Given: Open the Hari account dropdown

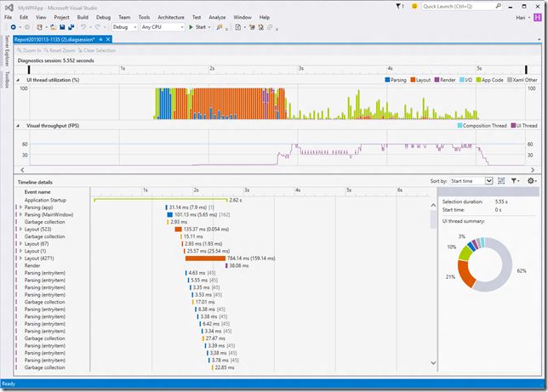Looking at the screenshot, I should point(522,18).
